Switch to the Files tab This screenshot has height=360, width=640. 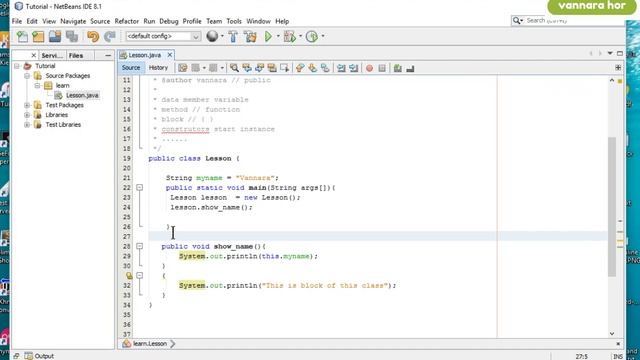pos(76,56)
